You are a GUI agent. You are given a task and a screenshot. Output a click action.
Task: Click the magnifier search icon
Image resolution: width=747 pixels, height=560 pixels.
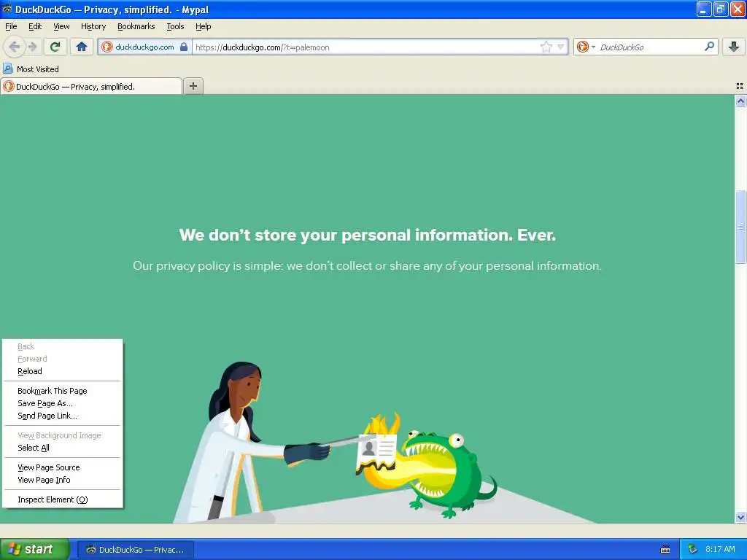tap(709, 46)
